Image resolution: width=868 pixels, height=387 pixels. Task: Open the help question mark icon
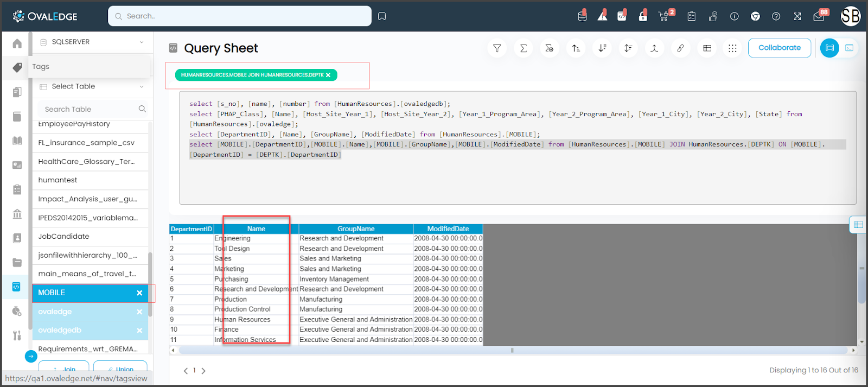click(x=776, y=16)
